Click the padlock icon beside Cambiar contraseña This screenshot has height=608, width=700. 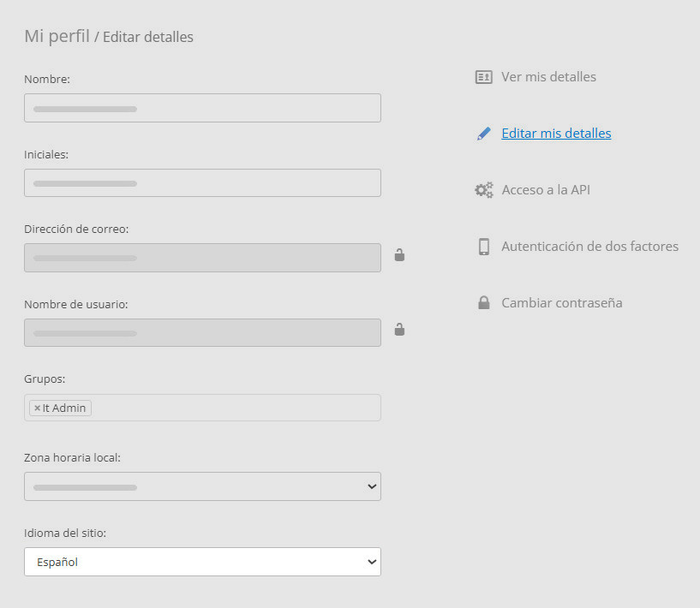(484, 302)
